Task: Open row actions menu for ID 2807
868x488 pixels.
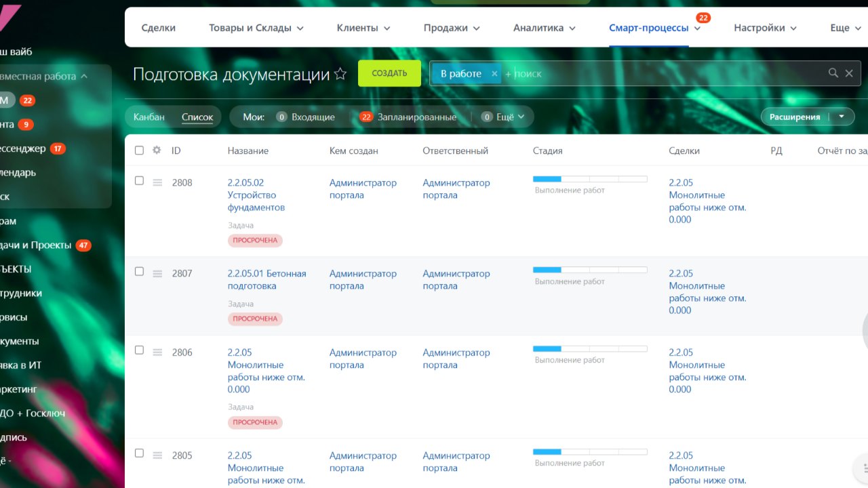Action: click(x=157, y=274)
